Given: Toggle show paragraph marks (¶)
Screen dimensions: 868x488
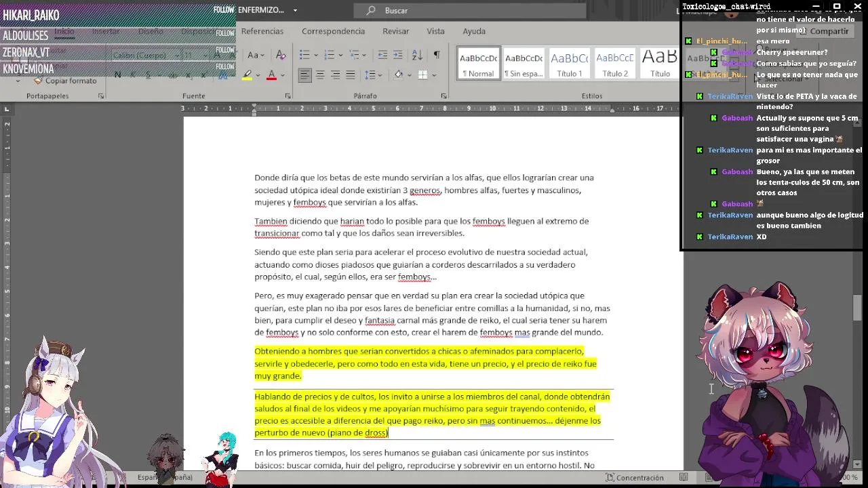Looking at the screenshot, I should tap(436, 55).
